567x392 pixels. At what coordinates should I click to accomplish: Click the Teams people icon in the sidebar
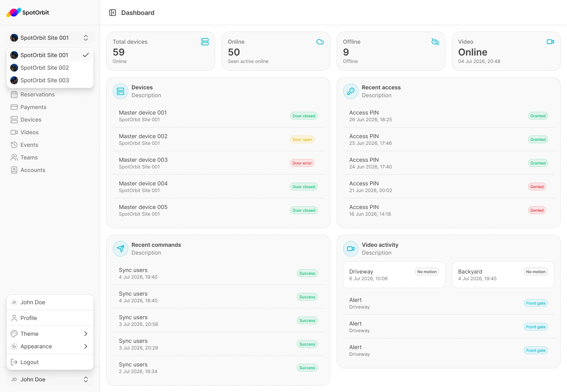click(14, 157)
